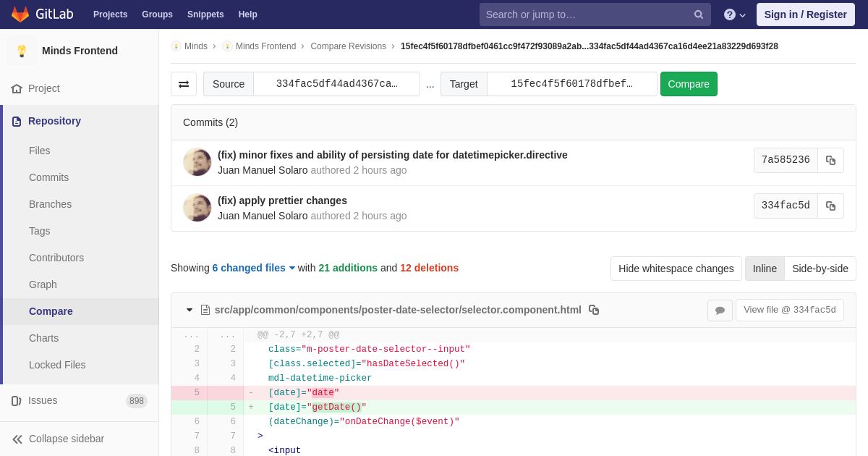Viewport: 868px width, 456px height.
Task: Click the Minds Frontend lightbulb avatar
Action: pos(22,51)
